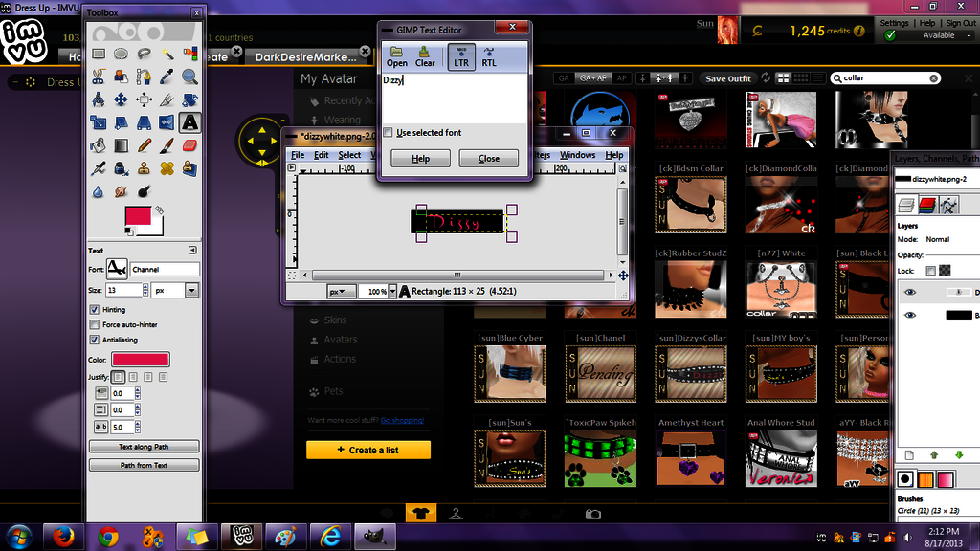The image size is (980, 551).
Task: Switch text direction to RTL
Action: (x=489, y=56)
